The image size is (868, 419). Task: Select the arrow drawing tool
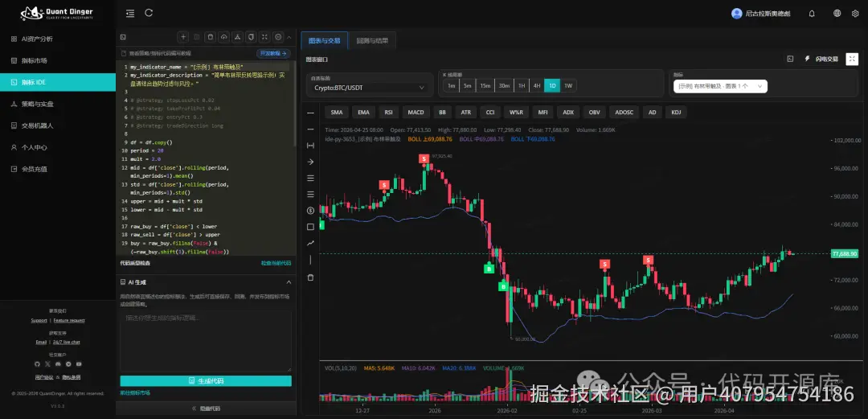[310, 162]
